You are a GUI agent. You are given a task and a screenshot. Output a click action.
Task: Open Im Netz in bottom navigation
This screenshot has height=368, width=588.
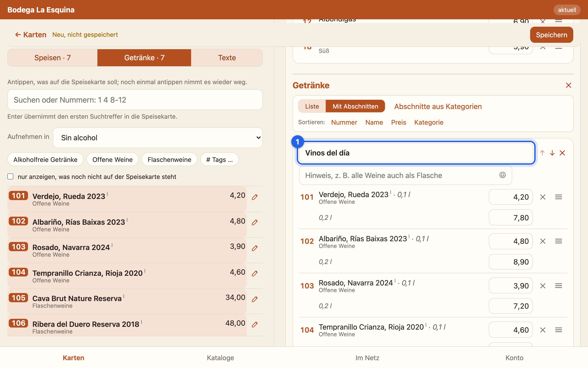(x=367, y=358)
